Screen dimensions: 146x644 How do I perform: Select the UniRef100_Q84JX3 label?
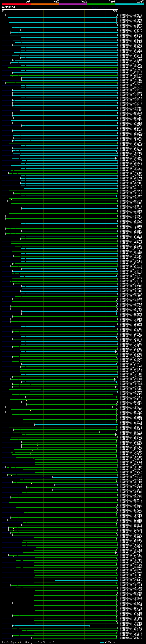coord(131,40)
